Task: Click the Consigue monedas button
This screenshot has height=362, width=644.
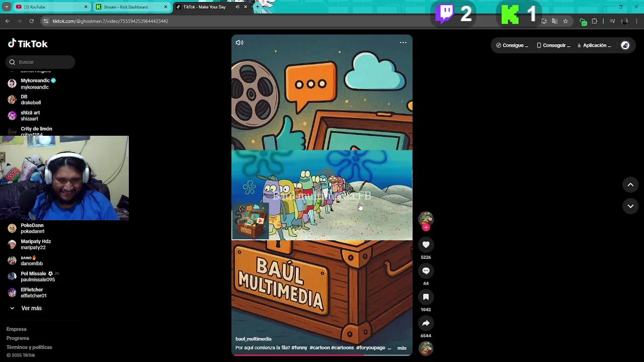Action: (x=512, y=45)
